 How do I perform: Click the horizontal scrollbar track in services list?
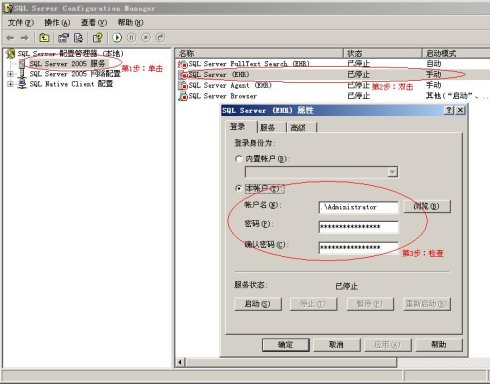tap(443, 362)
